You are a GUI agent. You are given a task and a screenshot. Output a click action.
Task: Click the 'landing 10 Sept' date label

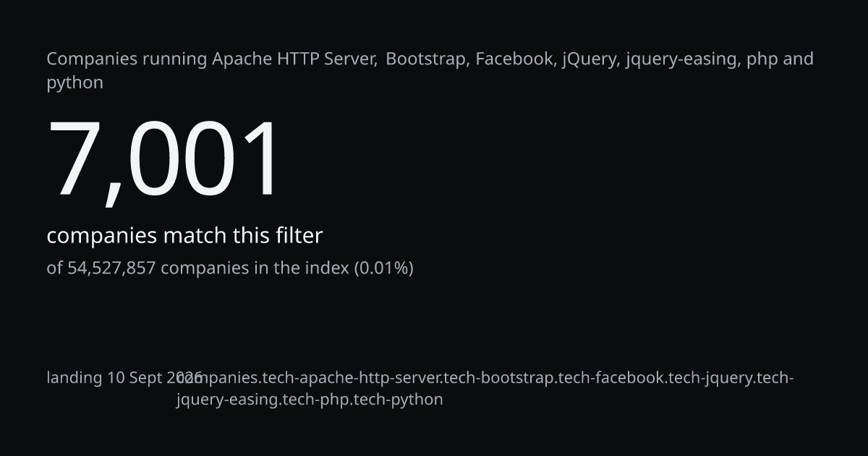[105, 378]
